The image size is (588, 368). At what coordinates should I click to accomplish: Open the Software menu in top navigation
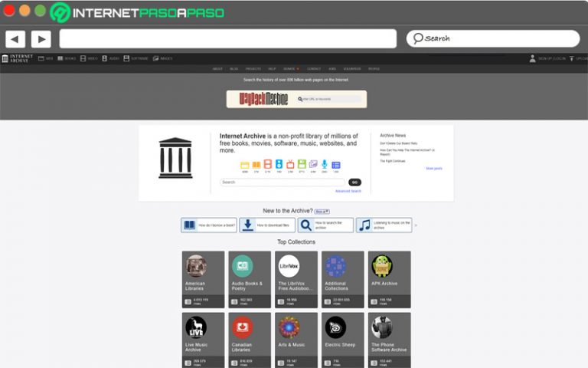(136, 58)
